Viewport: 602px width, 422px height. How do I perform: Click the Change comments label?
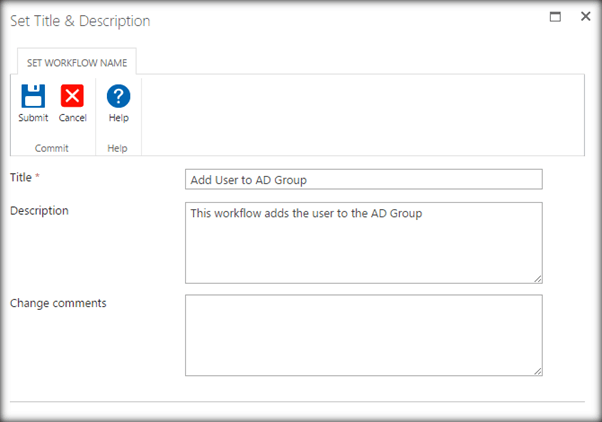[58, 302]
